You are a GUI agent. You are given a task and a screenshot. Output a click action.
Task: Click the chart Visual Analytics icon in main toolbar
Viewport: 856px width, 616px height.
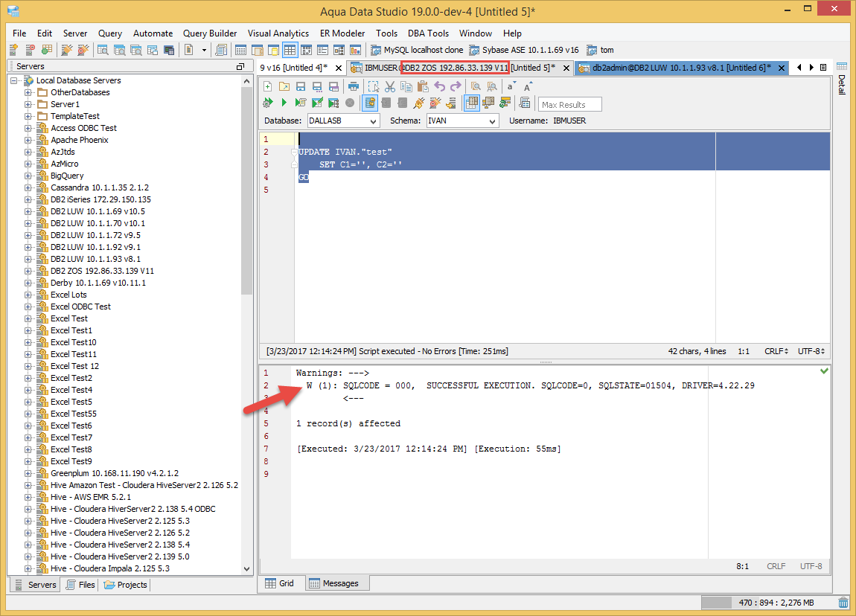(355, 50)
